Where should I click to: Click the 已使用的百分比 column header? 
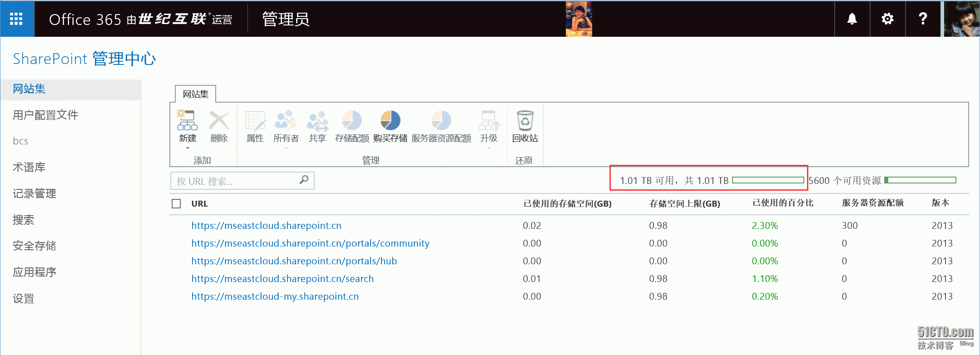click(x=783, y=203)
